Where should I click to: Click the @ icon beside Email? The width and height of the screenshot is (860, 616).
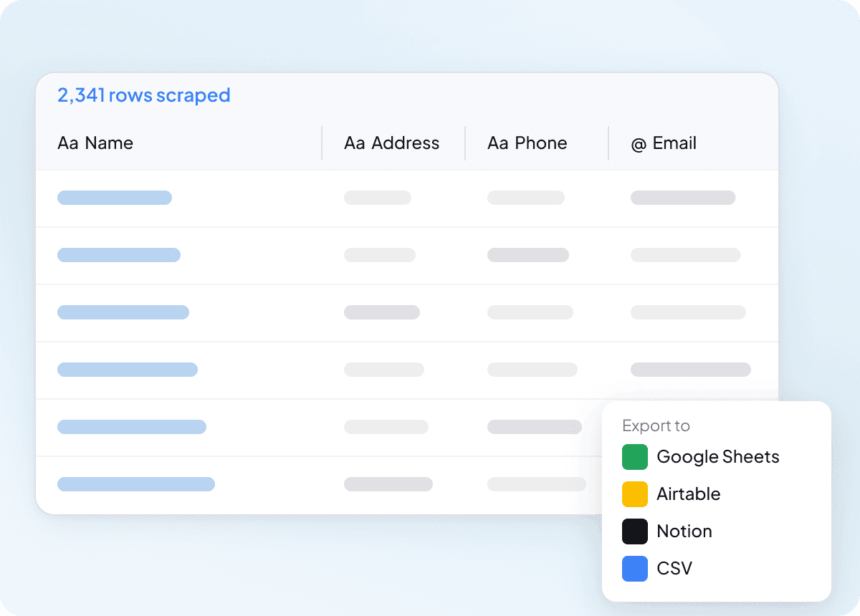639,143
